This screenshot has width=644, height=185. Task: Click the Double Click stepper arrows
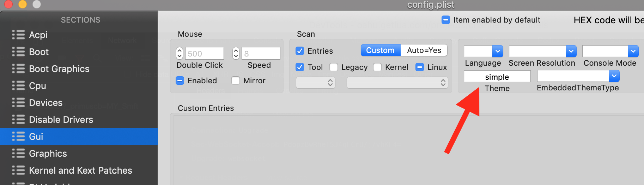click(x=180, y=53)
